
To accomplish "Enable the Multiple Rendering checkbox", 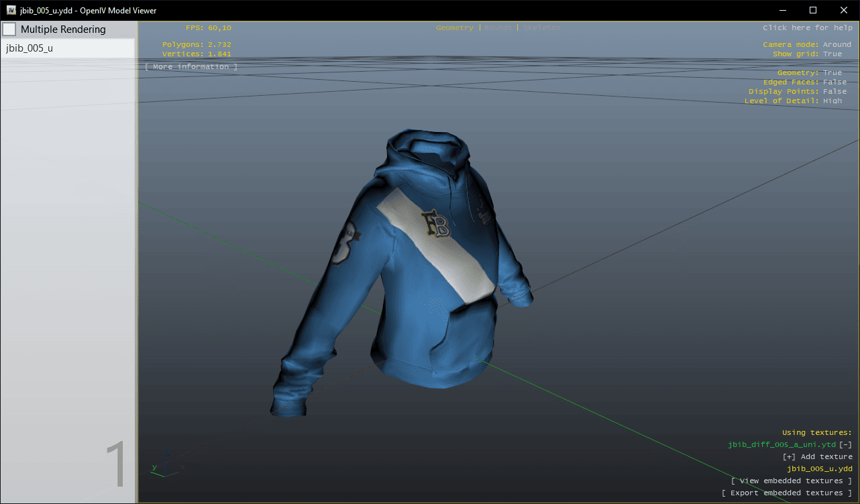I will point(10,29).
